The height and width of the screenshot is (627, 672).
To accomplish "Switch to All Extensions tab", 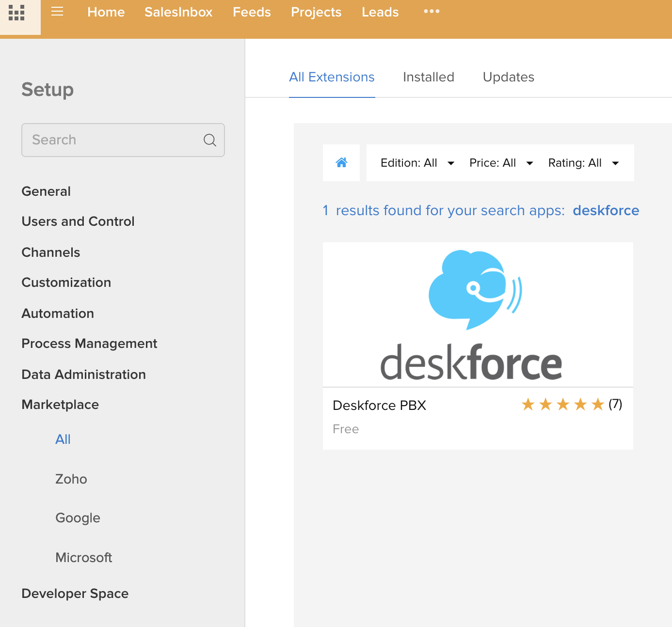I will [x=332, y=77].
